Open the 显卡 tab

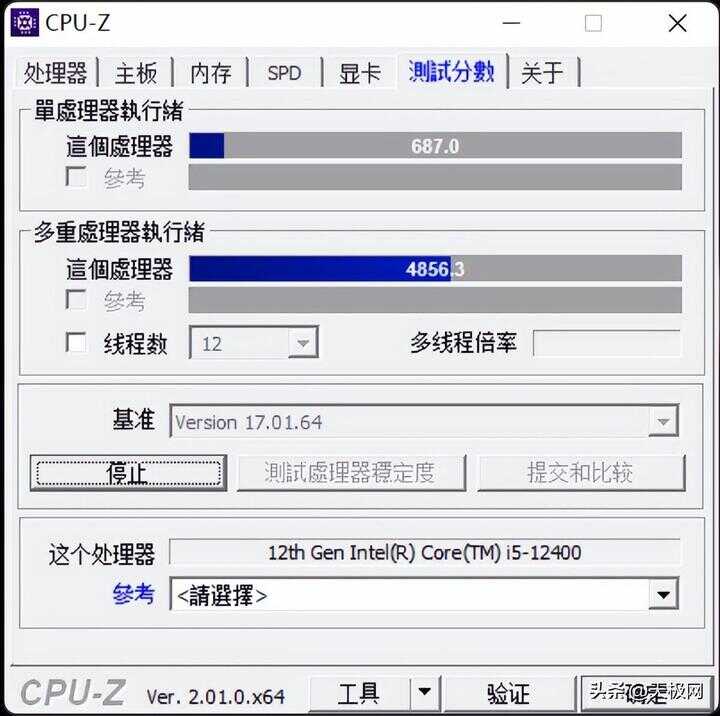(x=360, y=73)
